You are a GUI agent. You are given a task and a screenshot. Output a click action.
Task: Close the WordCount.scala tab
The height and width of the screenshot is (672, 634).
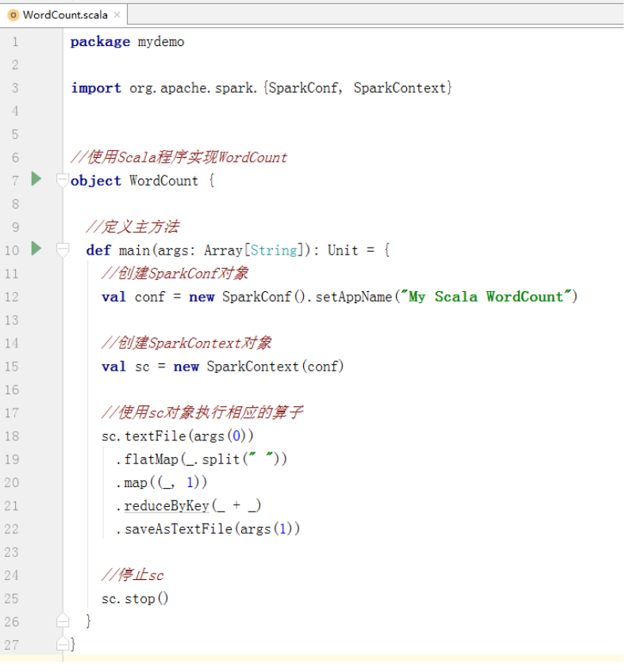pos(117,15)
